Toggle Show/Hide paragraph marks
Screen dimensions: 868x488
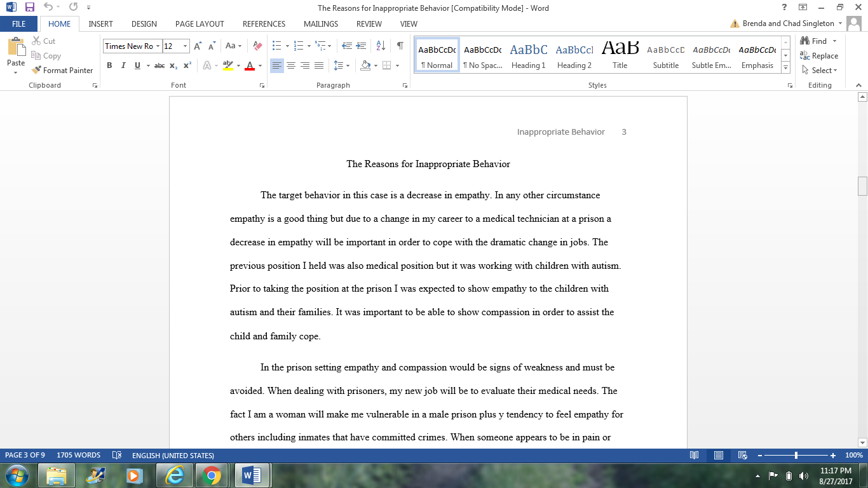point(400,46)
